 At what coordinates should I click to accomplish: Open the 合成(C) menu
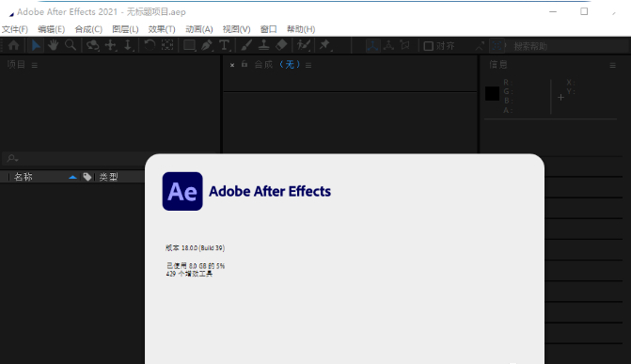pyautogui.click(x=88, y=29)
